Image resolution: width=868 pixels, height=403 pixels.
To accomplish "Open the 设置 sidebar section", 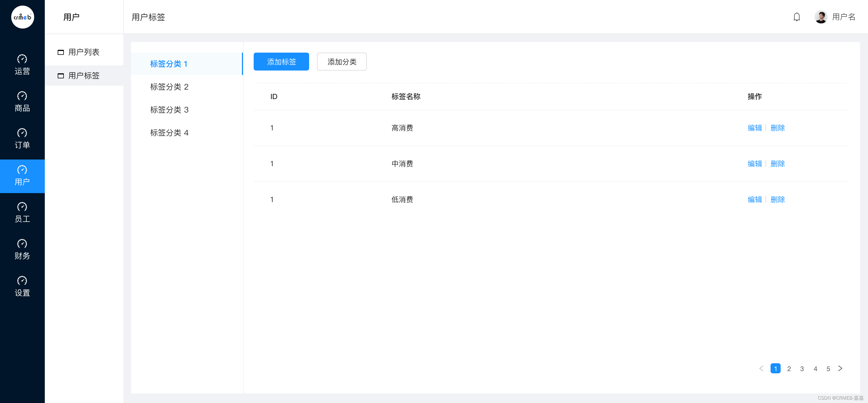I will (22, 287).
